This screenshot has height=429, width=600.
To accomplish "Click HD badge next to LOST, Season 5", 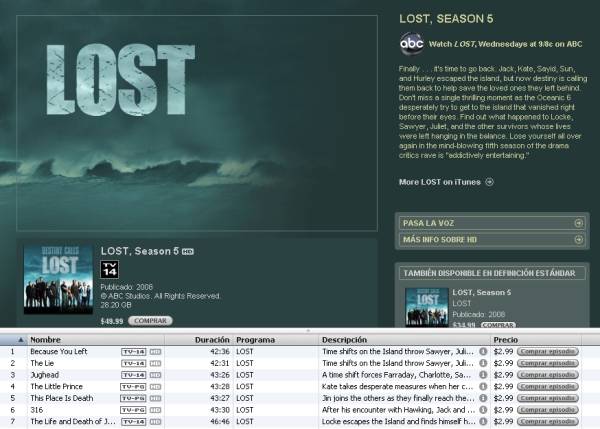I will point(188,251).
